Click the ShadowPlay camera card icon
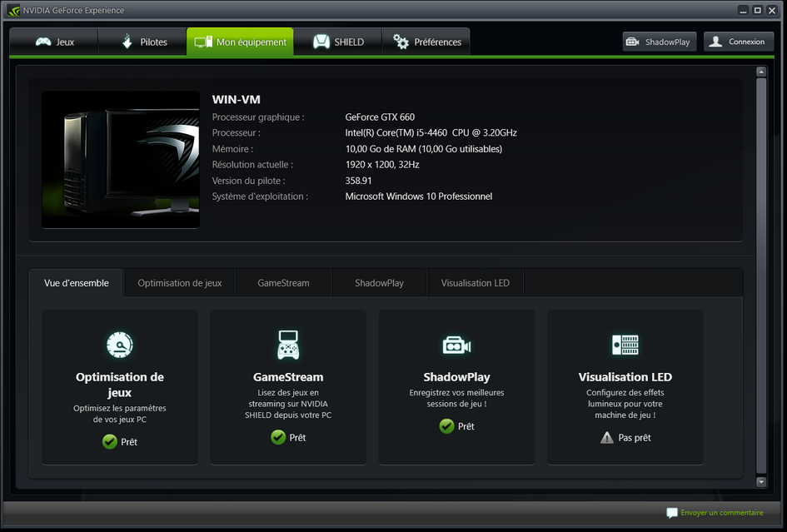The height and width of the screenshot is (532, 787). pos(456,346)
